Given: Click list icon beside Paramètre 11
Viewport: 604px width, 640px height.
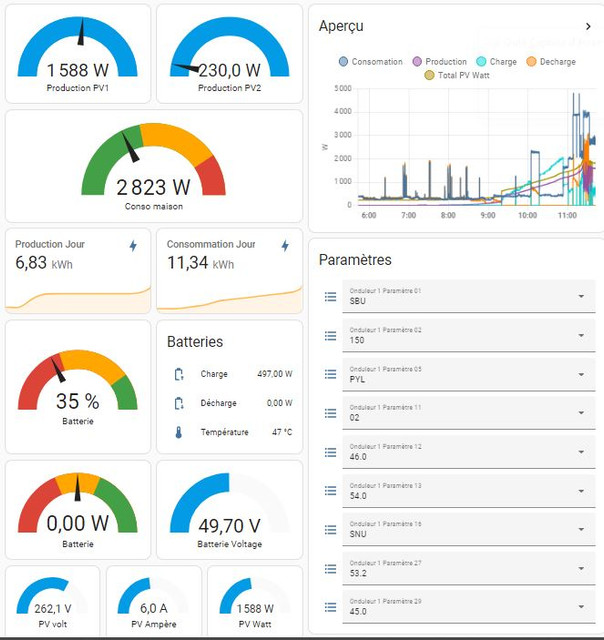Looking at the screenshot, I should 331,413.
